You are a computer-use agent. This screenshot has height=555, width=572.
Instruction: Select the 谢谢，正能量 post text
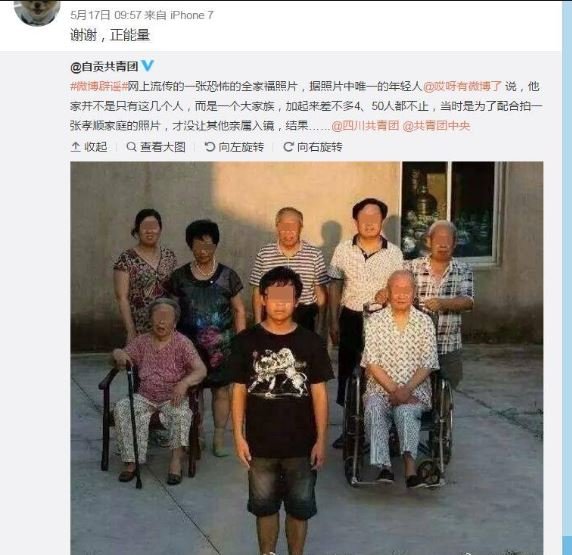(x=110, y=35)
